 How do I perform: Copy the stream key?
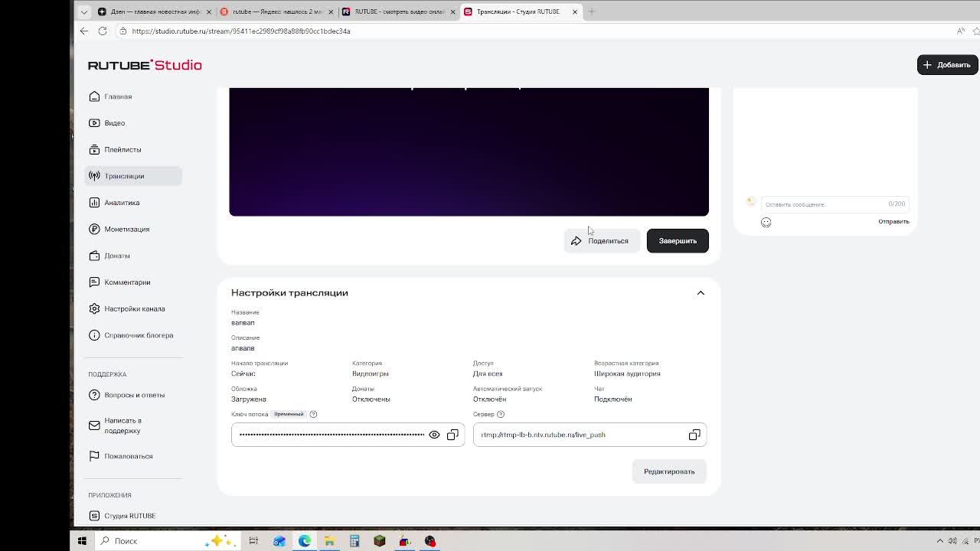click(x=452, y=435)
